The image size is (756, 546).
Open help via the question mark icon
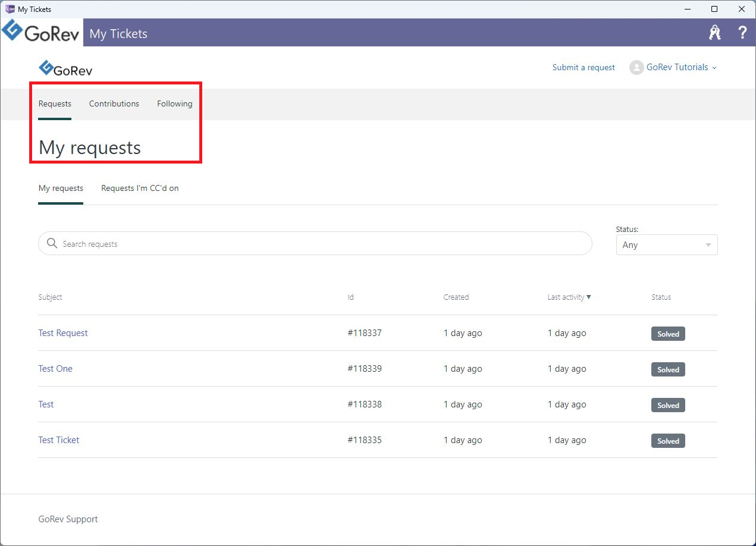click(742, 33)
